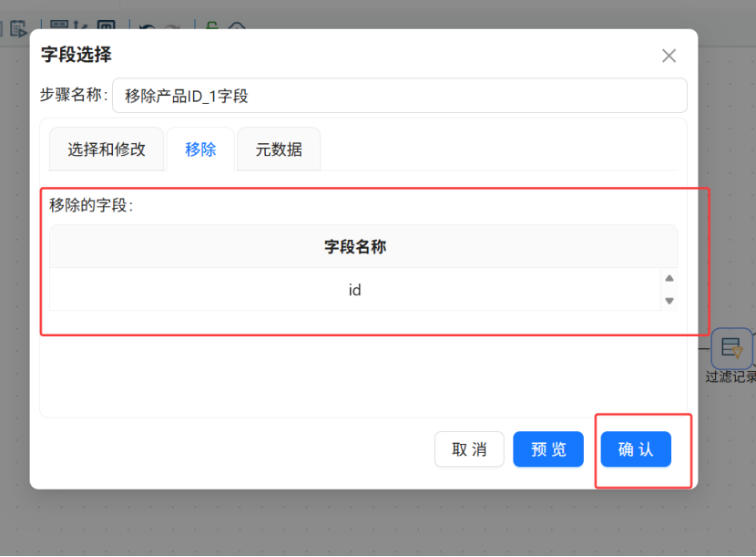Select the id field row

[355, 290]
